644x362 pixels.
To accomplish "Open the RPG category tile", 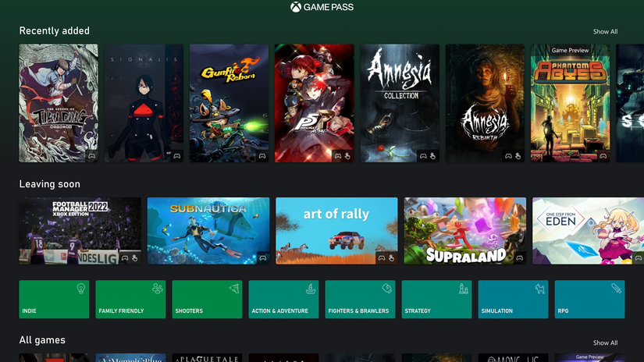I will pos(589,300).
